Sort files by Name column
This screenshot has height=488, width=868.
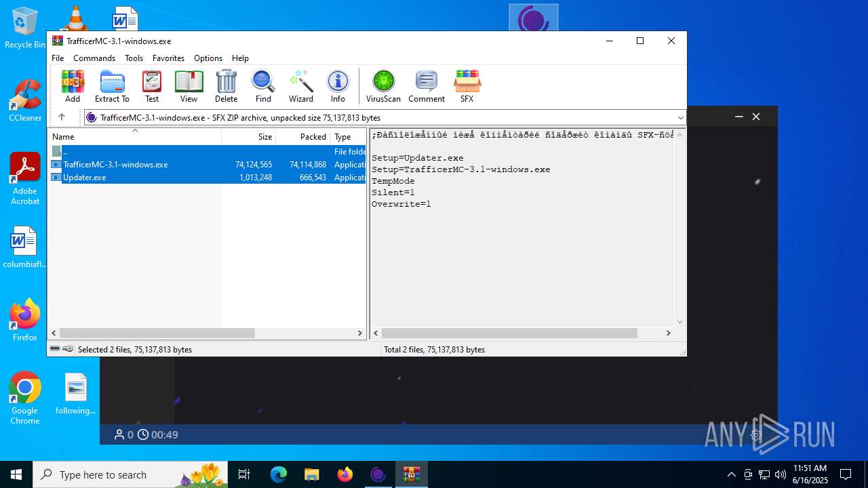pyautogui.click(x=134, y=137)
